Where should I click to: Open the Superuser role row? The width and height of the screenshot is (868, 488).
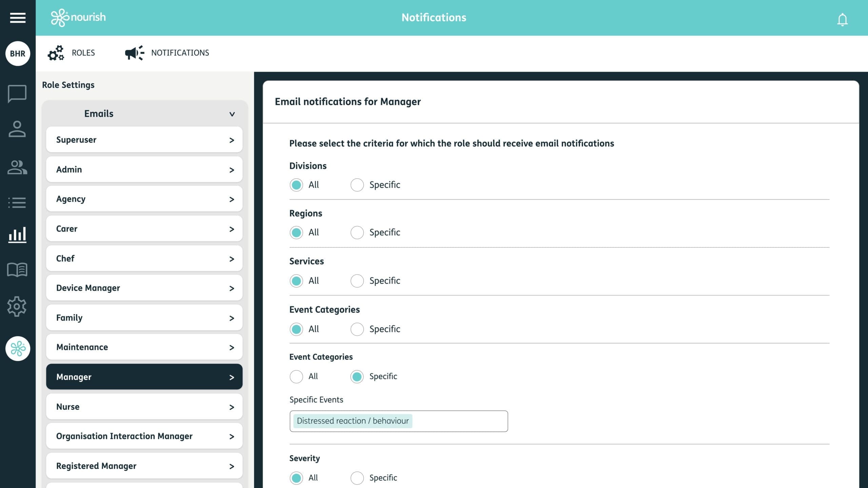[144, 140]
